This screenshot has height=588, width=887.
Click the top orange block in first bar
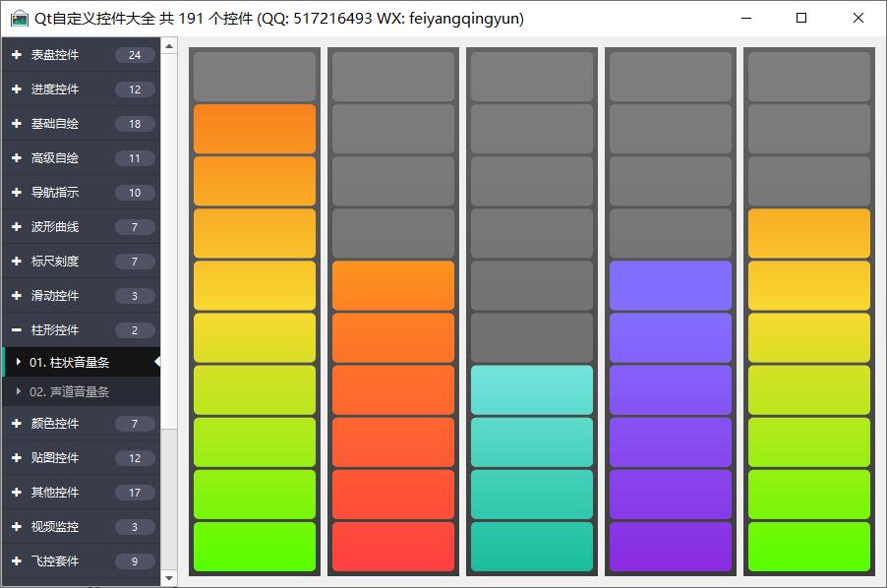(255, 129)
